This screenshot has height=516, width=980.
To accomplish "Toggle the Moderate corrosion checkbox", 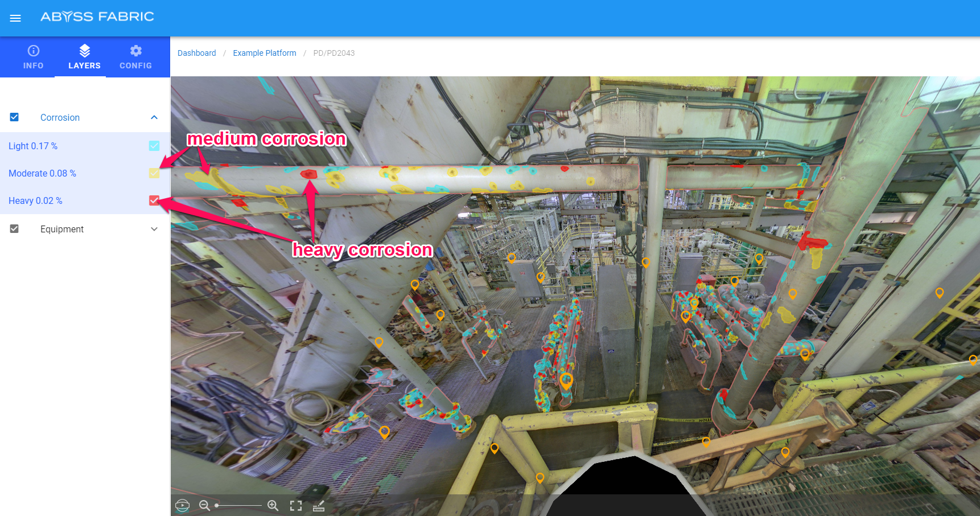I will click(154, 173).
